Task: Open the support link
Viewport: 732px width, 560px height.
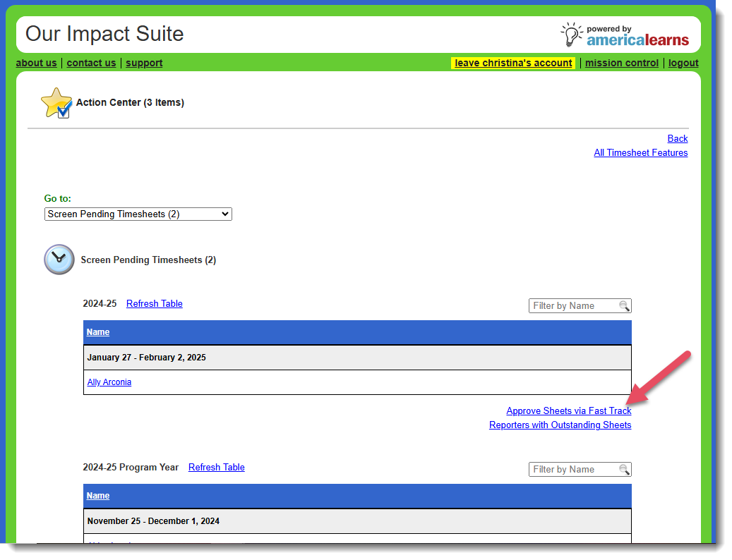Action: 144,63
